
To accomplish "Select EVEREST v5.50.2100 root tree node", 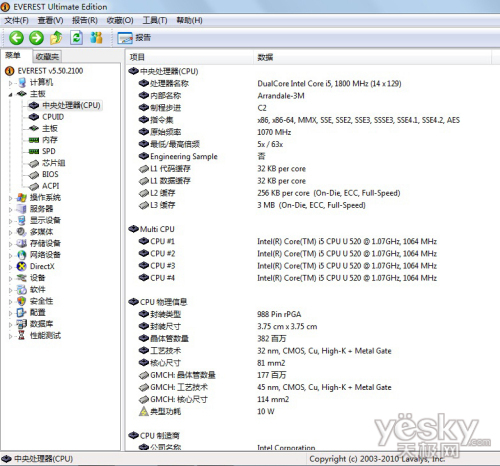I will click(x=50, y=71).
